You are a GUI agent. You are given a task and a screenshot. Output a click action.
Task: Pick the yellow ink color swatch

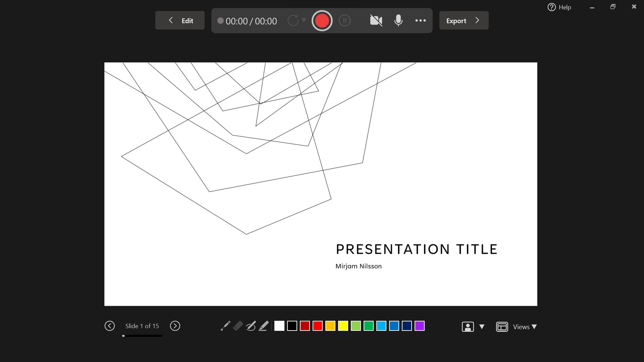(x=343, y=326)
